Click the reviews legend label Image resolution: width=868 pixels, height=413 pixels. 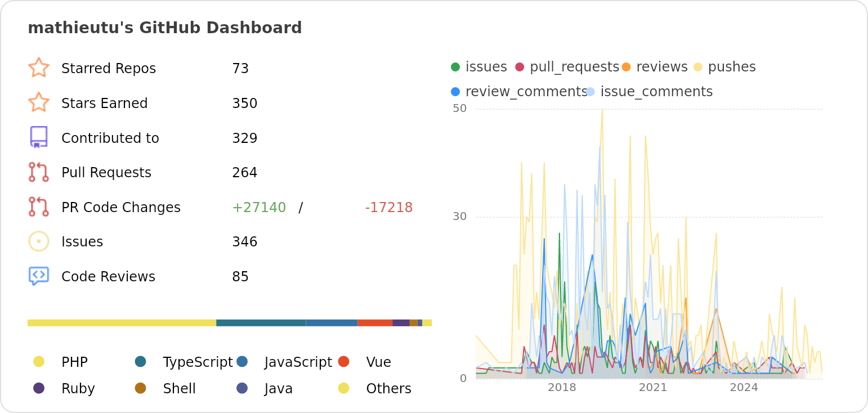(662, 67)
